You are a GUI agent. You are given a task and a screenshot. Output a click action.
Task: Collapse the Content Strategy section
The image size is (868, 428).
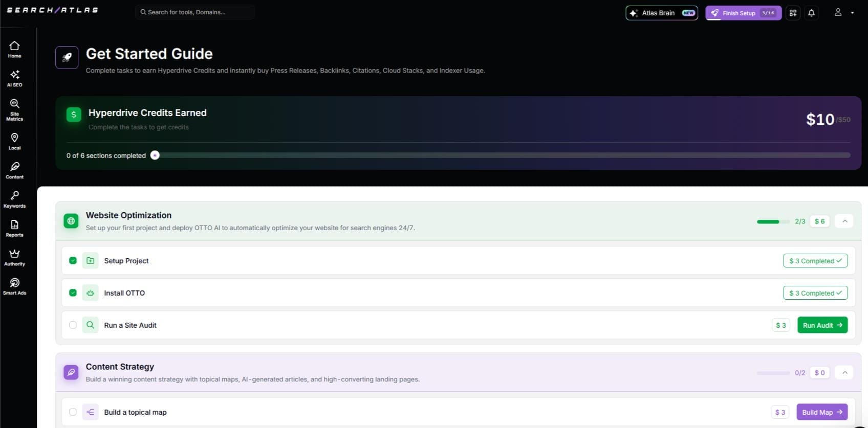coord(844,372)
